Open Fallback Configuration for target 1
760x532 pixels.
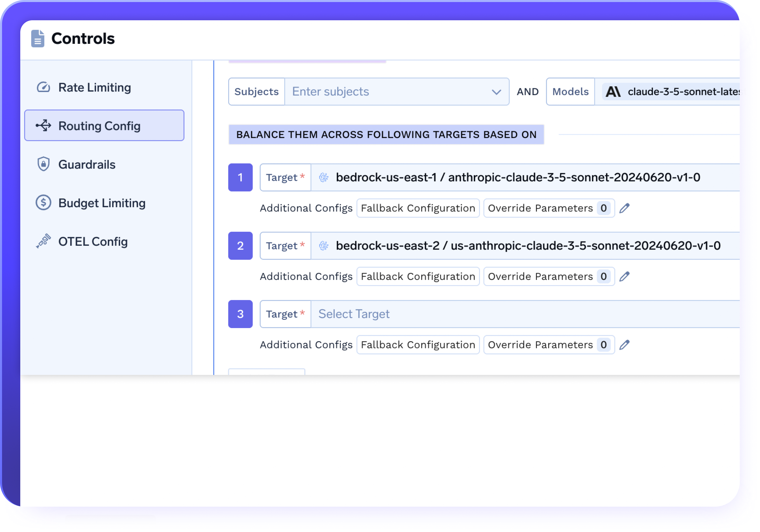pyautogui.click(x=418, y=208)
